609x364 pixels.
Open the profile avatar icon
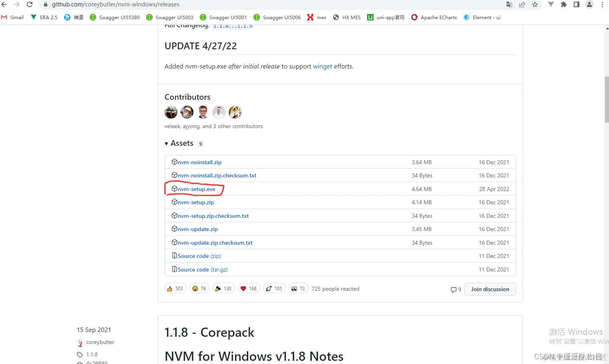[589, 4]
